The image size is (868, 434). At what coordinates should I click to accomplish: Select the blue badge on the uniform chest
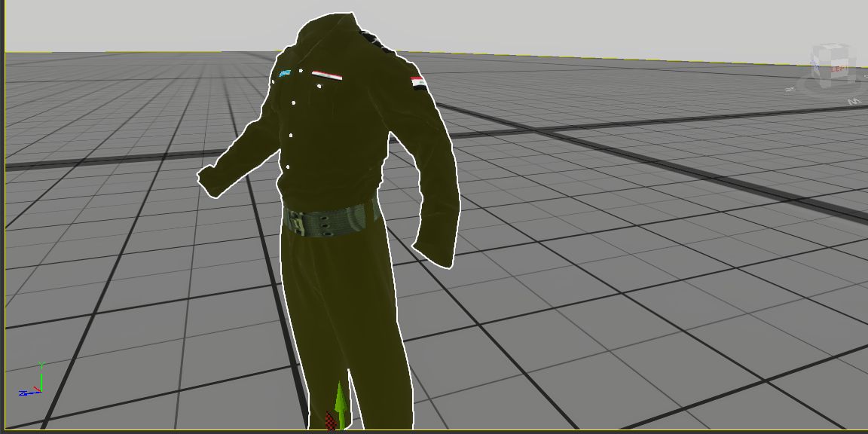(x=284, y=74)
